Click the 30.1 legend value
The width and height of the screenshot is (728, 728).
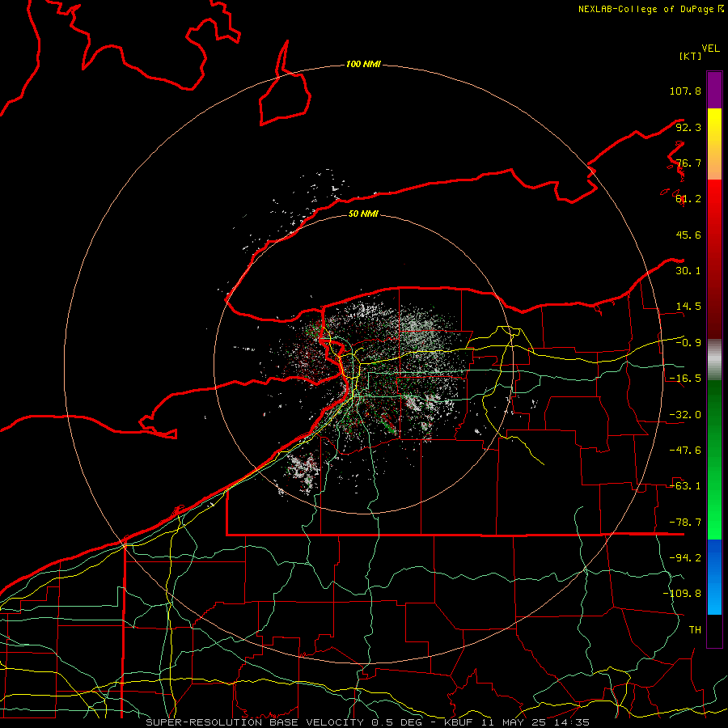click(688, 271)
